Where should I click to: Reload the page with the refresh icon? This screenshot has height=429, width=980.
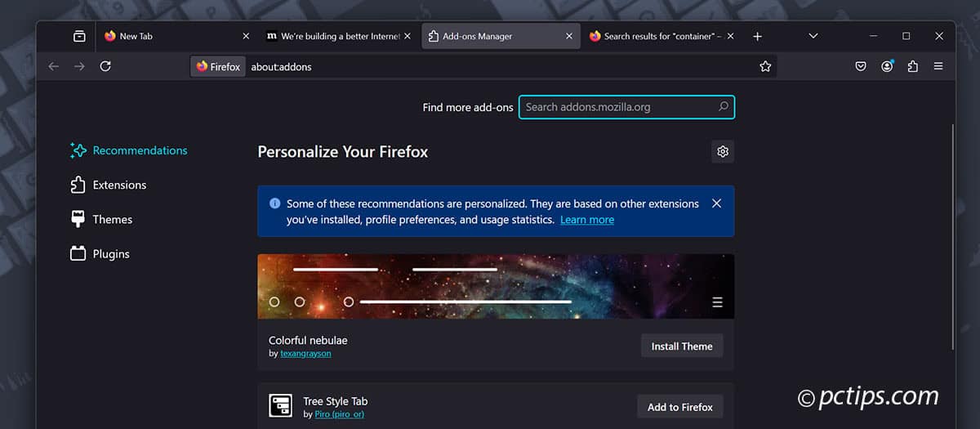click(x=105, y=66)
